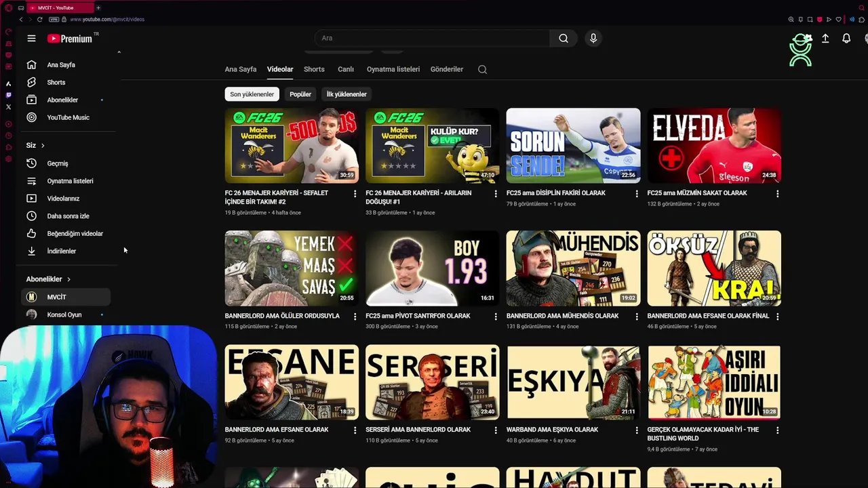The width and height of the screenshot is (868, 488).
Task: Open YouTube Music from sidebar
Action: point(65,118)
